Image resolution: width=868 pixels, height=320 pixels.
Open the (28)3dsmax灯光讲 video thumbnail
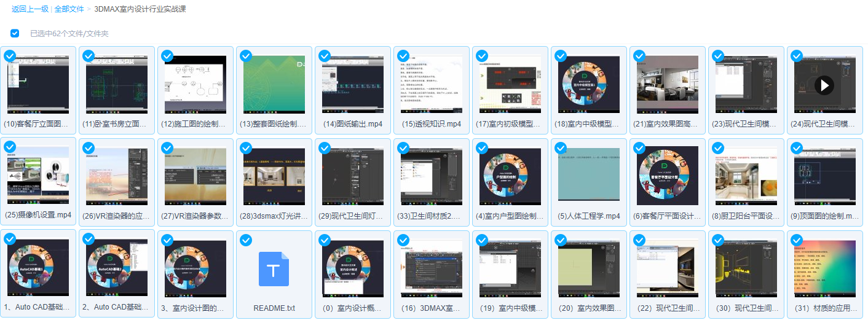[x=274, y=176]
